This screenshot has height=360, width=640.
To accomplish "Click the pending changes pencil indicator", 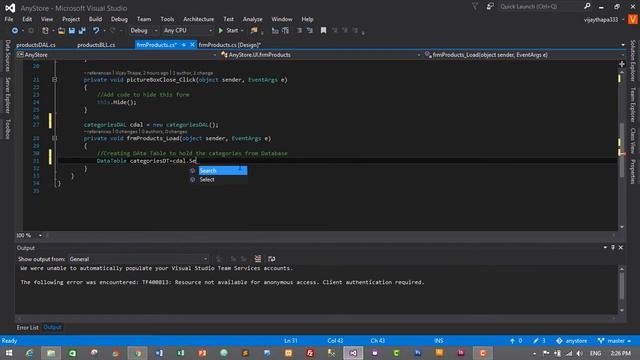I will pyautogui.click(x=539, y=341).
